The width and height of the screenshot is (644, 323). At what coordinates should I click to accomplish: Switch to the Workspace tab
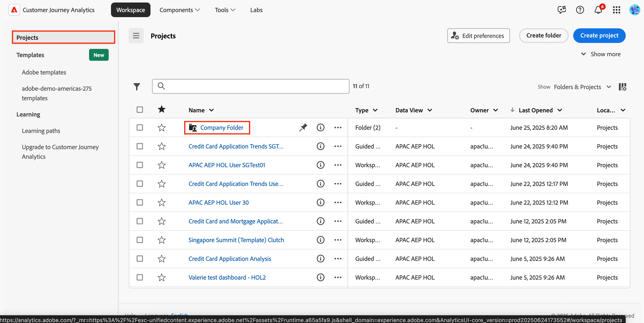pos(131,10)
